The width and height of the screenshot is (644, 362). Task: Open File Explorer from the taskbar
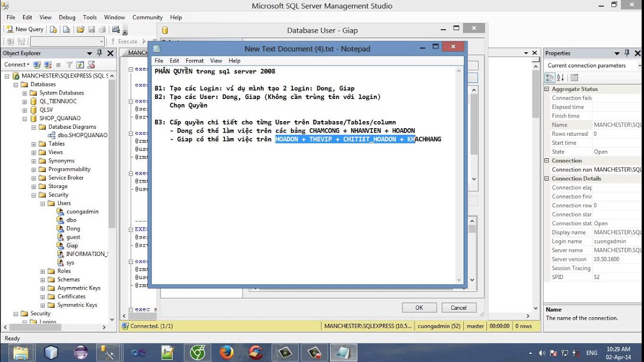[x=21, y=352]
